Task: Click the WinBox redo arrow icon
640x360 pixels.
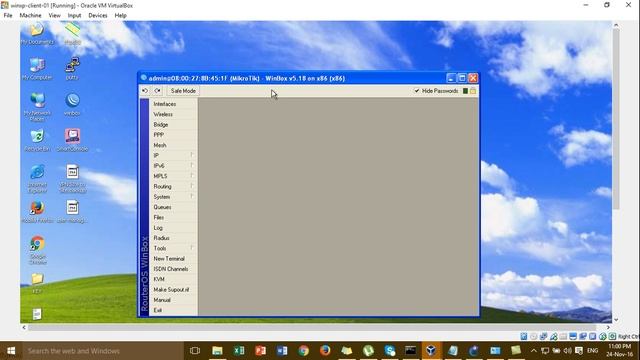Action: (x=158, y=91)
